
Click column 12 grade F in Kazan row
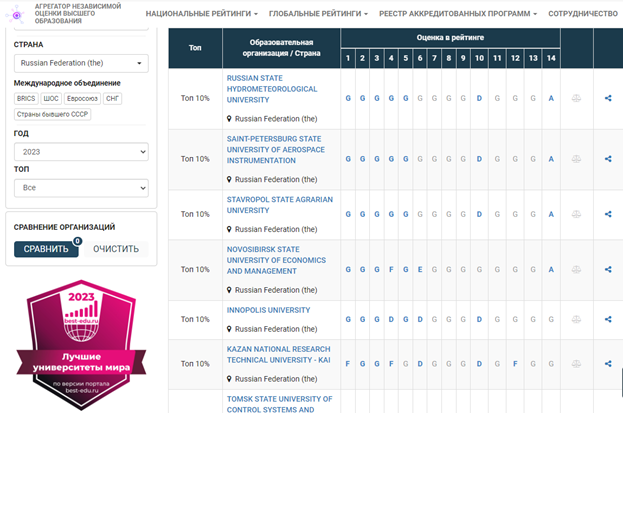(515, 363)
